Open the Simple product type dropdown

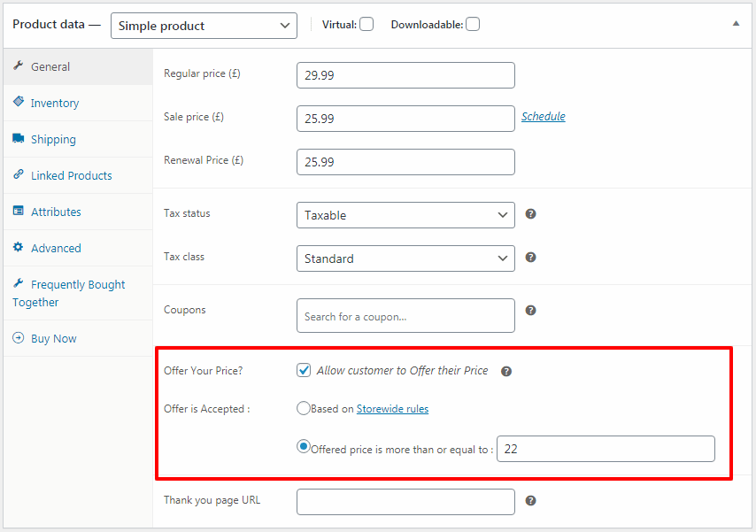coord(204,26)
